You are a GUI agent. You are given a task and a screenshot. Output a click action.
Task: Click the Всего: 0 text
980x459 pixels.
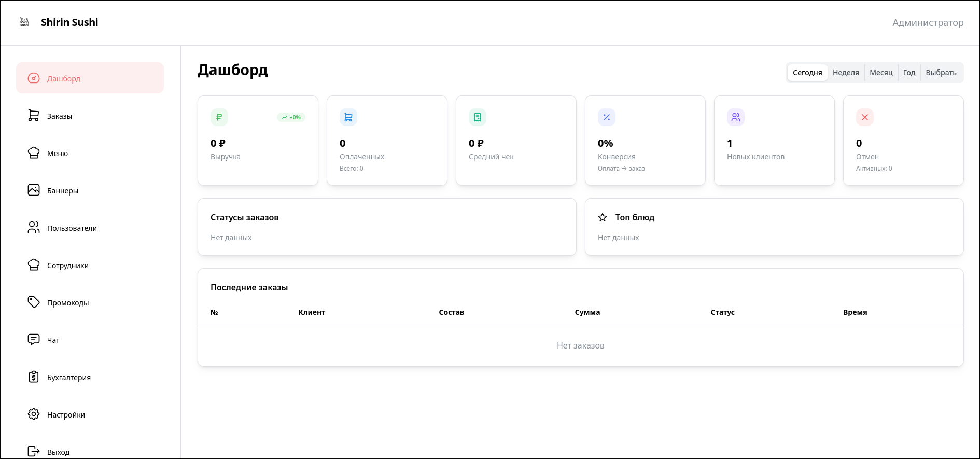[352, 169]
